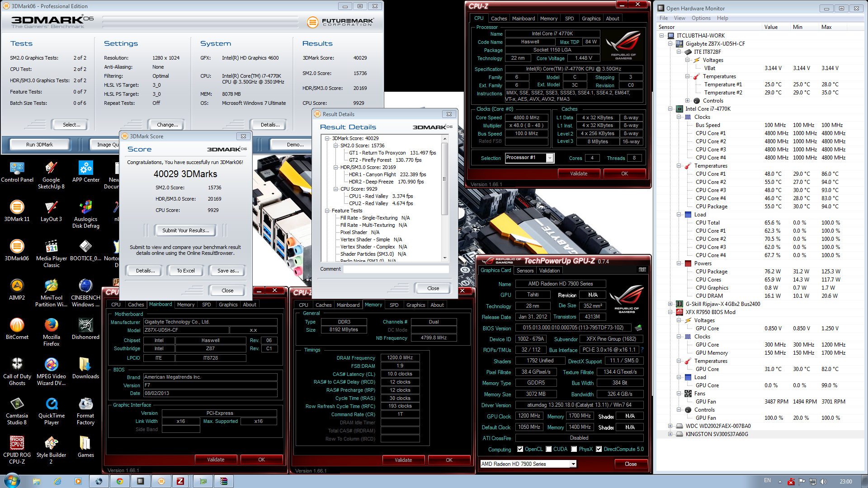Click the GPU-Z BIOS save chip icon
The width and height of the screenshot is (868, 488).
click(x=638, y=328)
